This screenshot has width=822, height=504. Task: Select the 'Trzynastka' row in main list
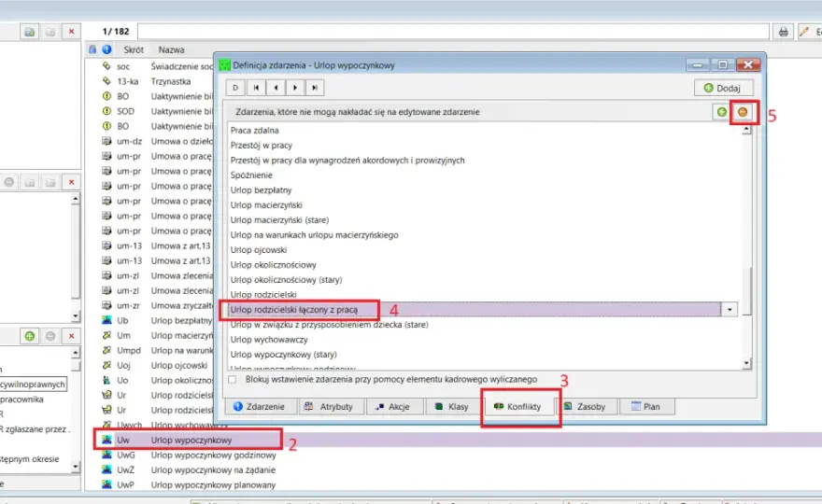171,81
